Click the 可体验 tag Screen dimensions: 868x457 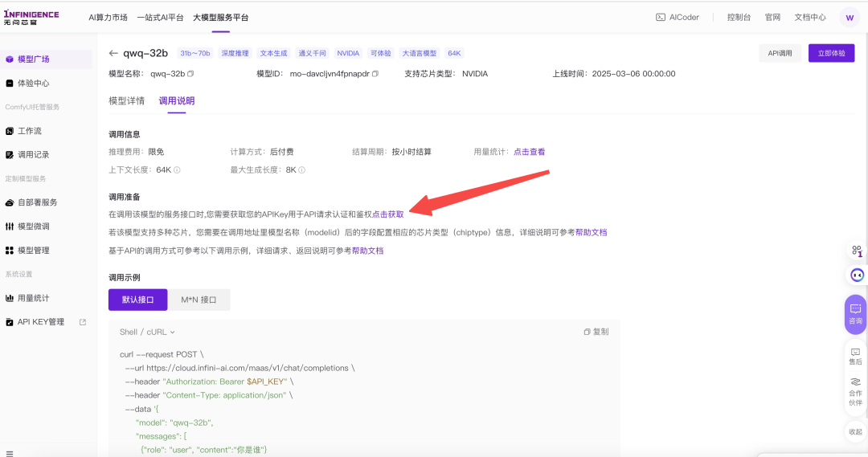coord(381,53)
